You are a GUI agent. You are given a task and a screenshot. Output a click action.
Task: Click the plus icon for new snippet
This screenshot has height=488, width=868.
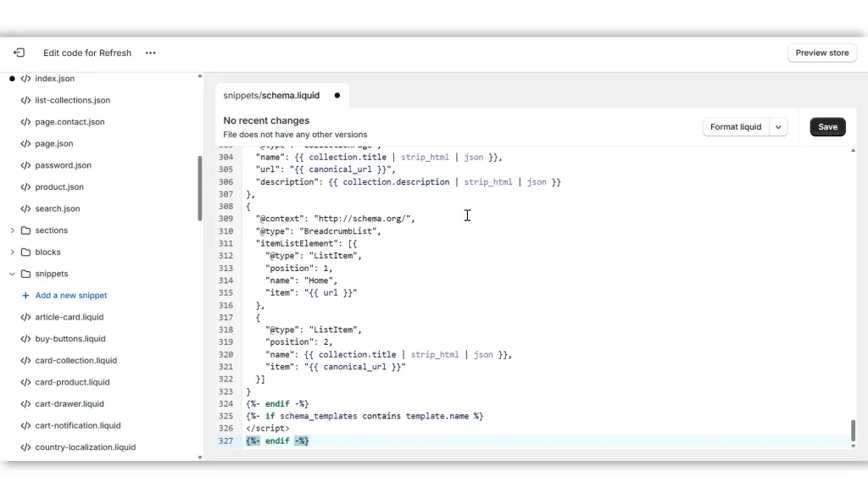(25, 296)
